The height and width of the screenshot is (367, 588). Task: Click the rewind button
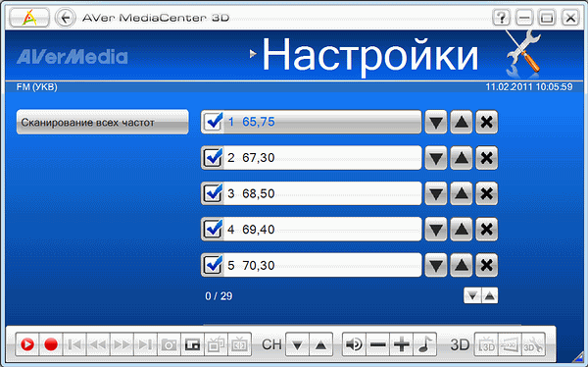(x=98, y=344)
